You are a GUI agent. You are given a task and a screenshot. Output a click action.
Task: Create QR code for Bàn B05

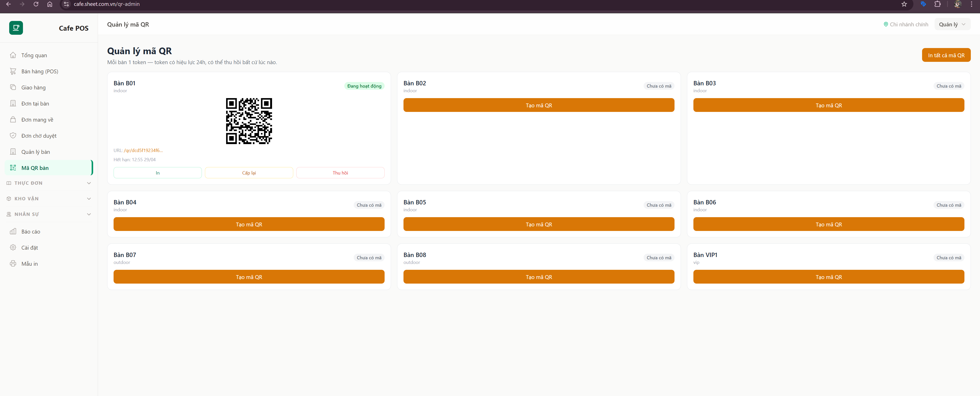coord(539,224)
